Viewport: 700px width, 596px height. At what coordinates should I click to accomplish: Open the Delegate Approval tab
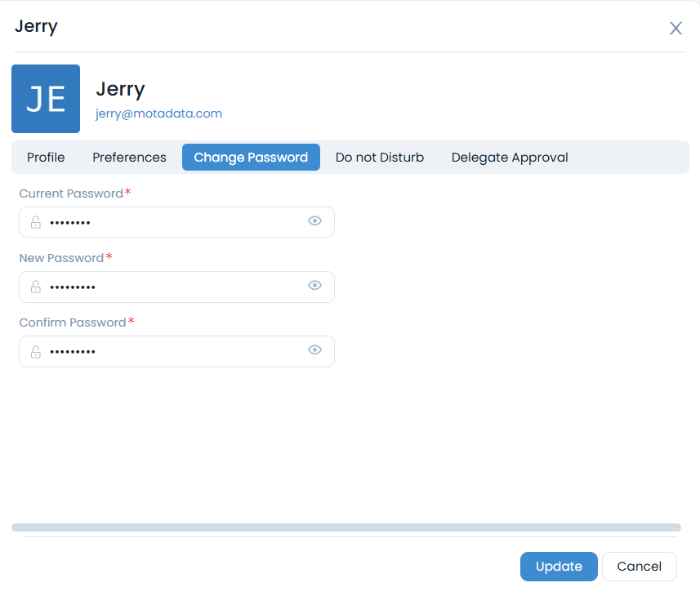(510, 158)
